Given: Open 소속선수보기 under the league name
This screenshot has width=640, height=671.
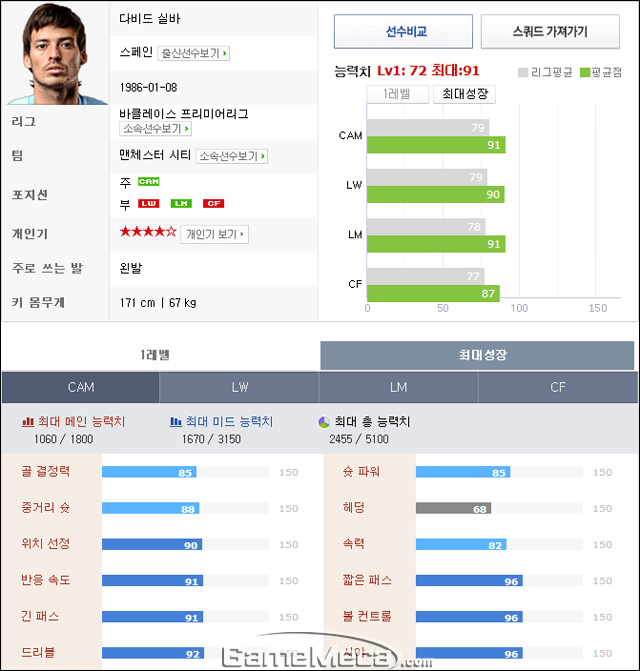Looking at the screenshot, I should point(155,128).
